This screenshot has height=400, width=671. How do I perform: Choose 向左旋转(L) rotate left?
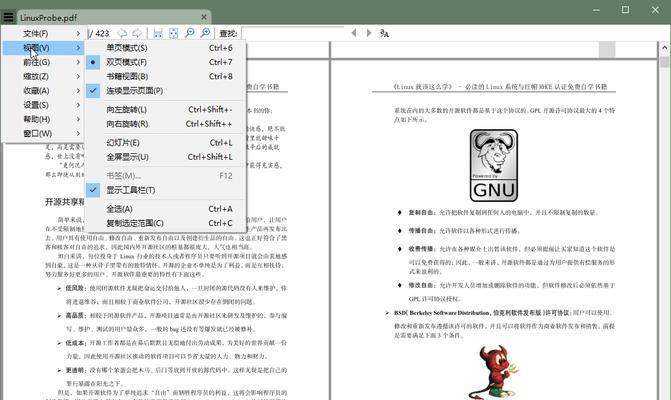point(166,110)
